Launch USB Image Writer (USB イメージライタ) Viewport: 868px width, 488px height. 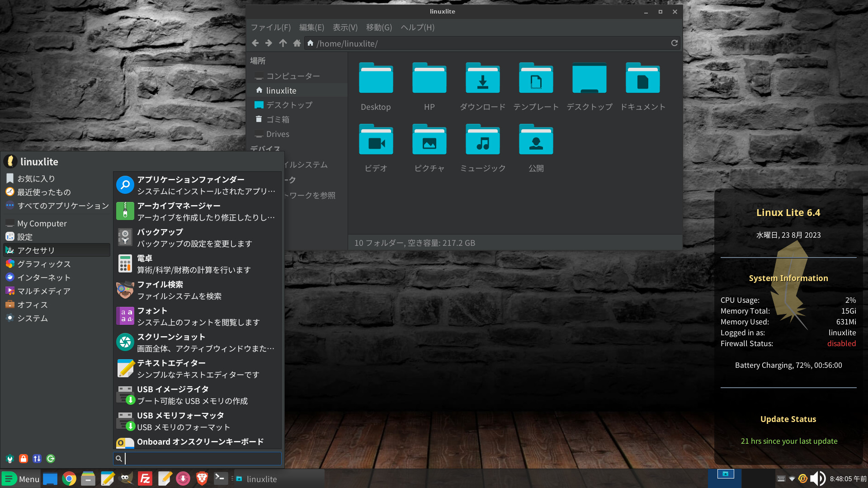click(x=197, y=395)
